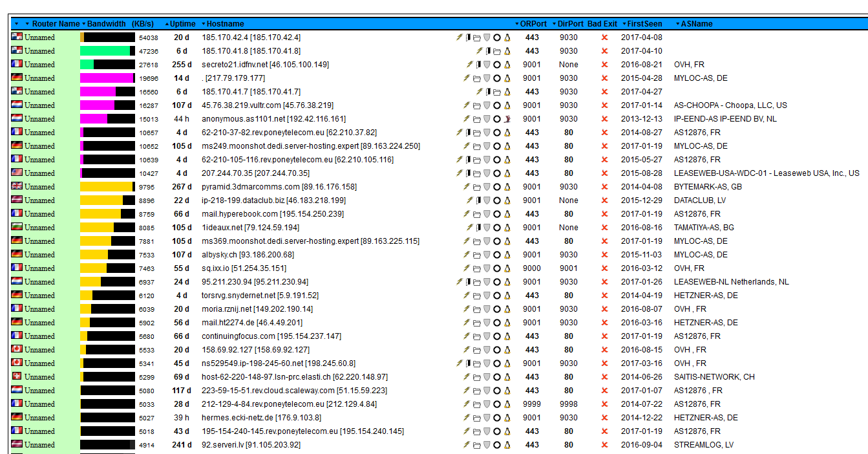The image size is (868, 454).
Task: Open the Unnamed router link for moria.rznij.net
Action: coord(39,309)
